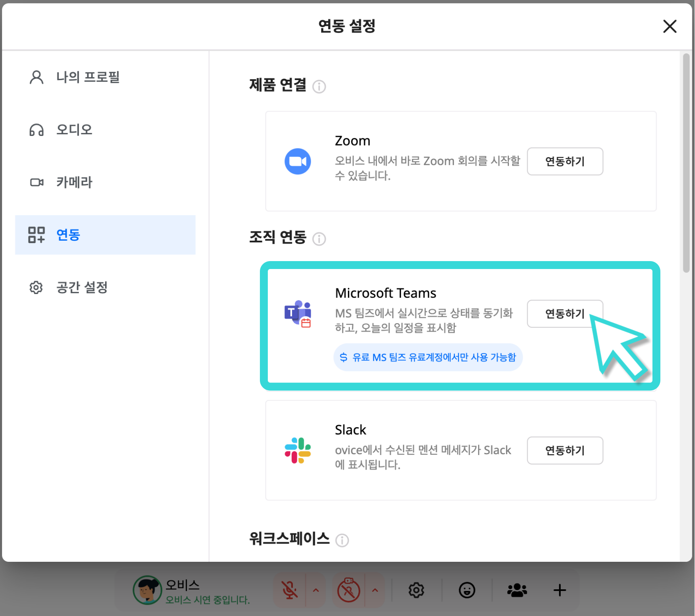Click the Microsoft Teams title text
The image size is (695, 616).
pos(386,293)
